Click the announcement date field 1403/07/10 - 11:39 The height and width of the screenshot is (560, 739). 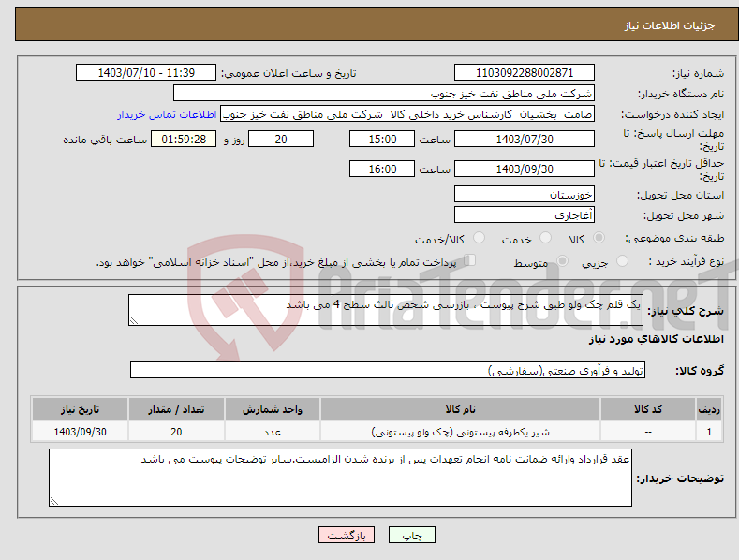point(145,73)
